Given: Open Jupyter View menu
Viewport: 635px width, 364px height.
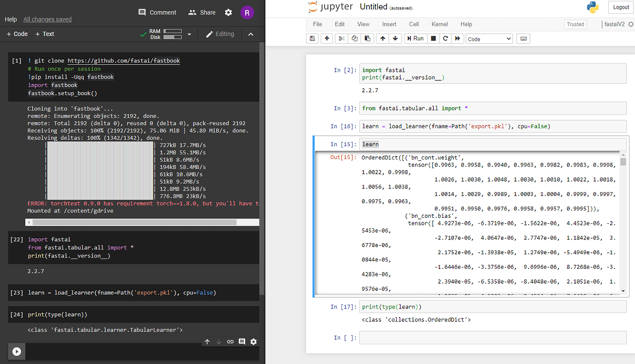Looking at the screenshot, I should tap(363, 24).
